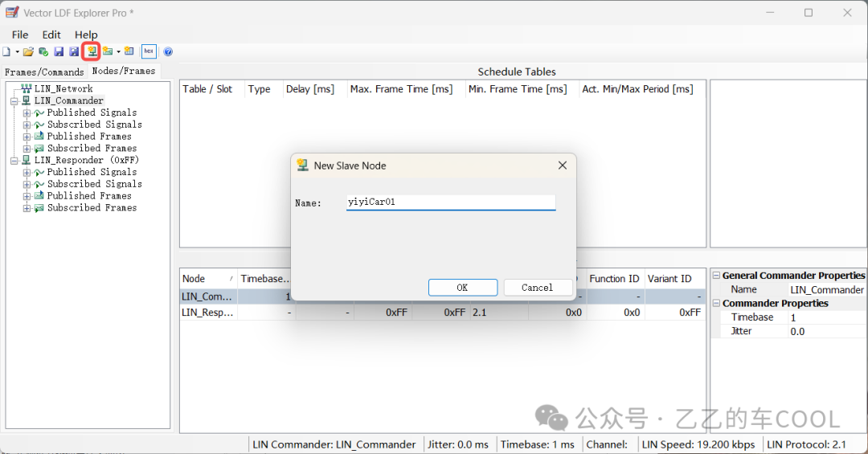Click Subscribed Signals icon under LIN_Commander
This screenshot has width=868, height=454.
click(39, 125)
